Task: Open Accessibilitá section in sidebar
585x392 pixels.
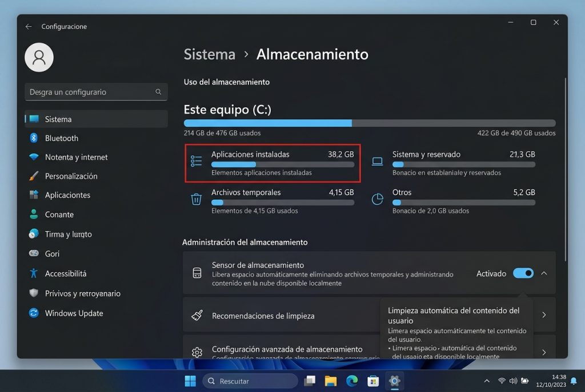Action: pyautogui.click(x=96, y=273)
